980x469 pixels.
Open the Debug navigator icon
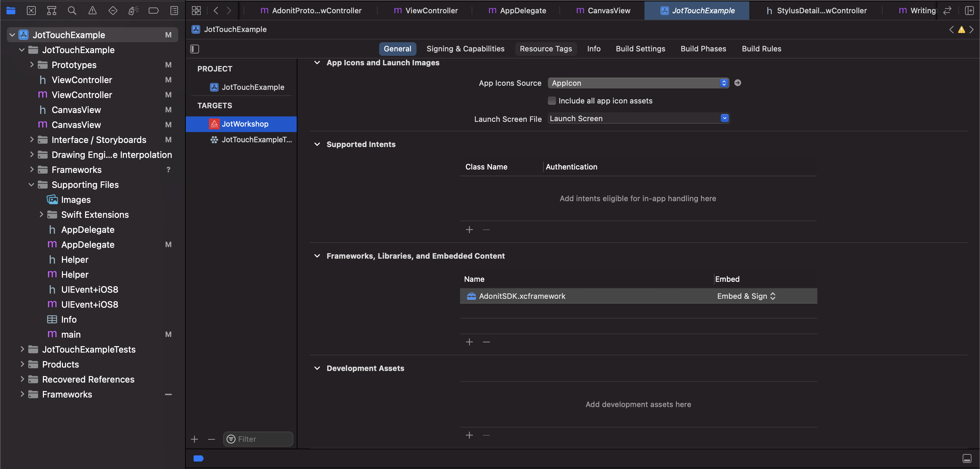[133, 11]
